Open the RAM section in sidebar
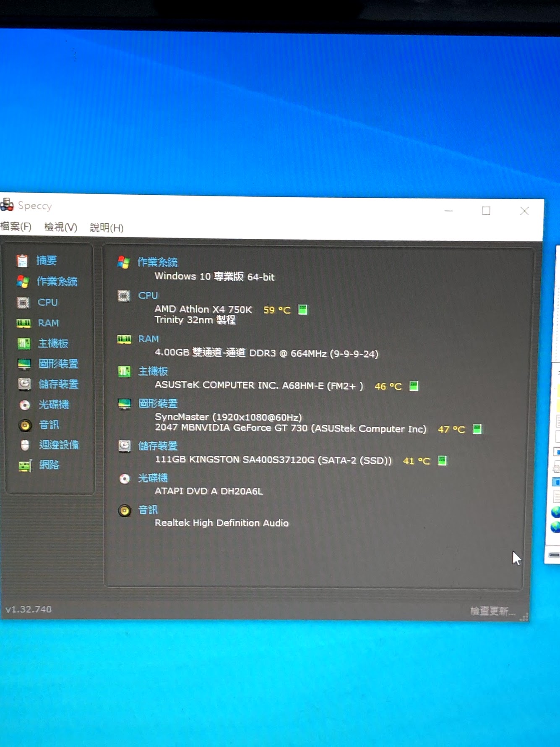560x747 pixels. pyautogui.click(x=48, y=323)
